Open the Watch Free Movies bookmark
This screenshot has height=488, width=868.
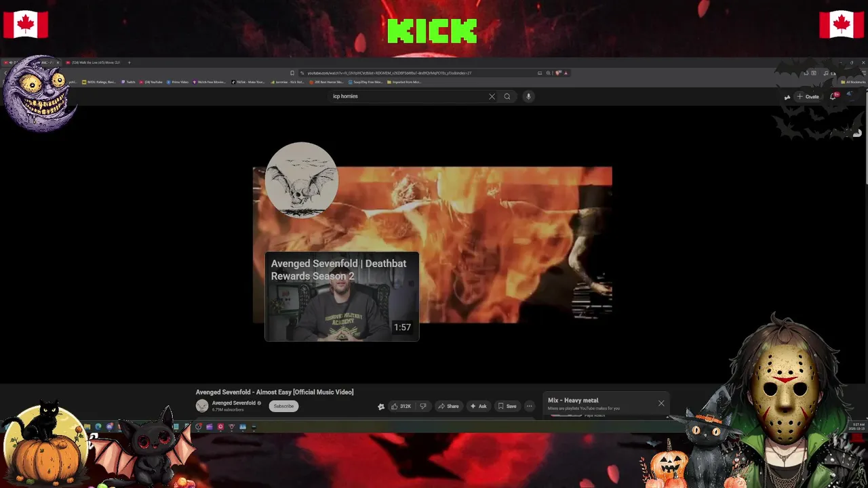click(210, 82)
